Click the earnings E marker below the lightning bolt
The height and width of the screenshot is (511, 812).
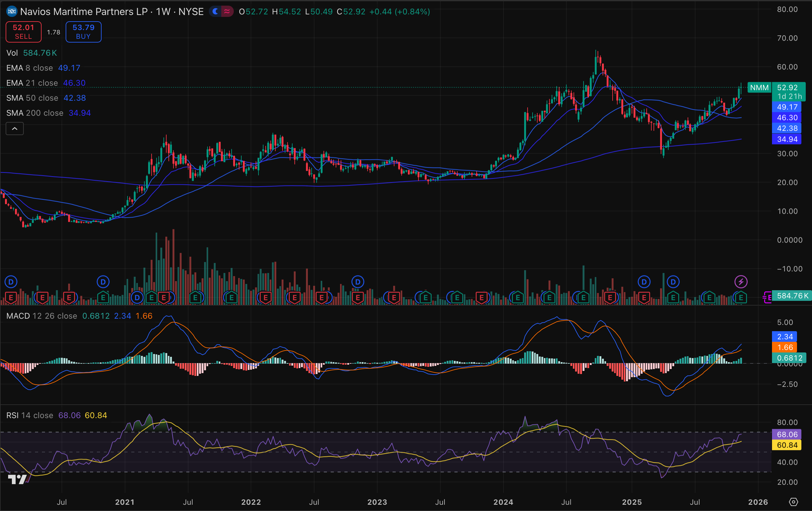[741, 297]
